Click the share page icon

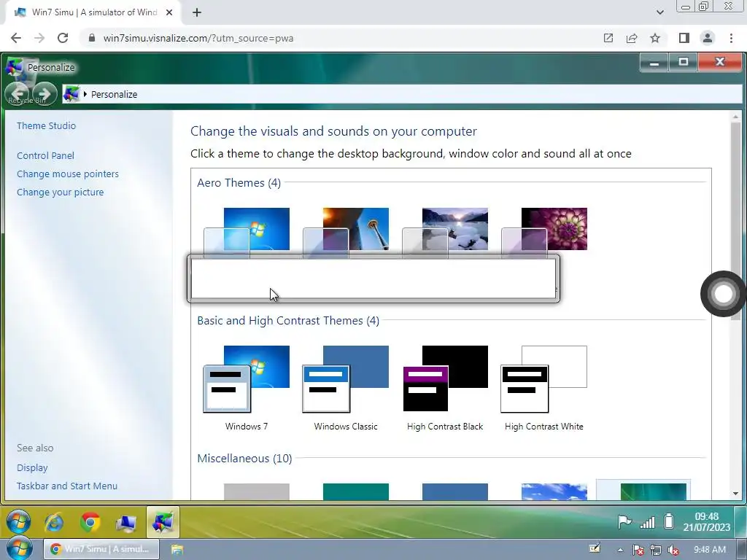pos(632,38)
